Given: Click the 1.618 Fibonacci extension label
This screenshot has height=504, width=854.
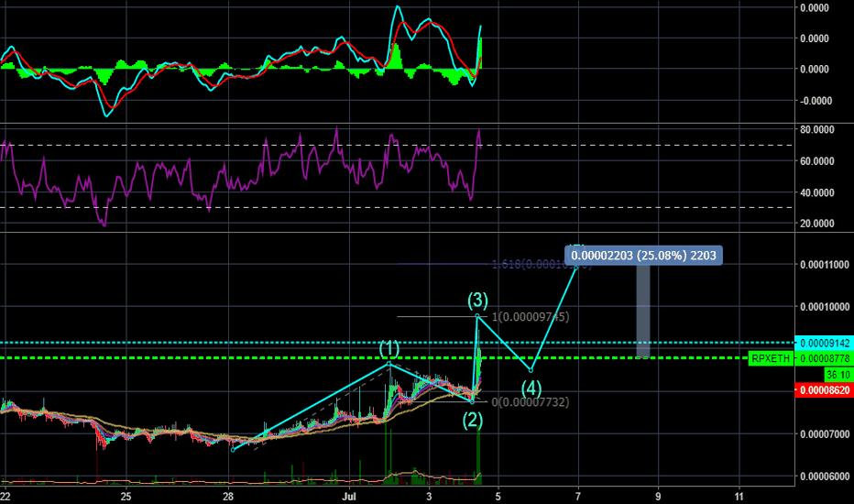Looking at the screenshot, I should click(x=542, y=265).
